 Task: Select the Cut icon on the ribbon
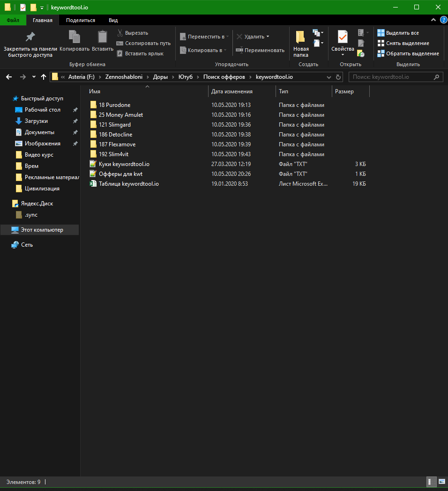[x=119, y=32]
